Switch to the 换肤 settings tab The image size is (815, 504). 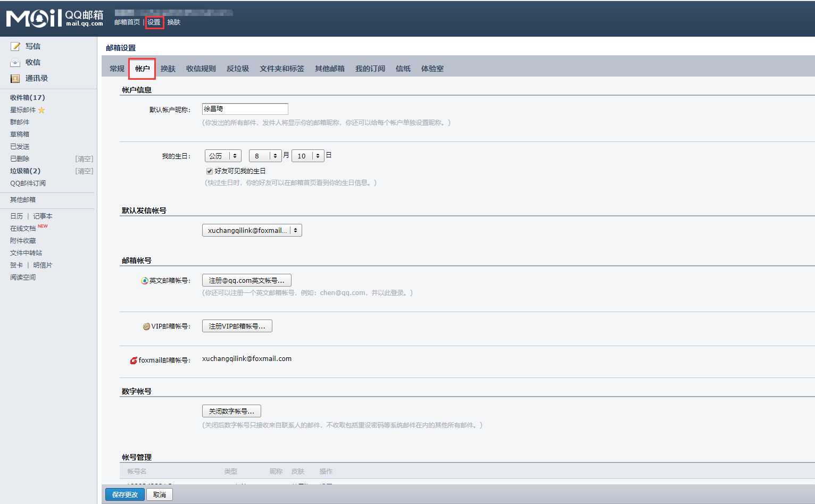click(168, 69)
